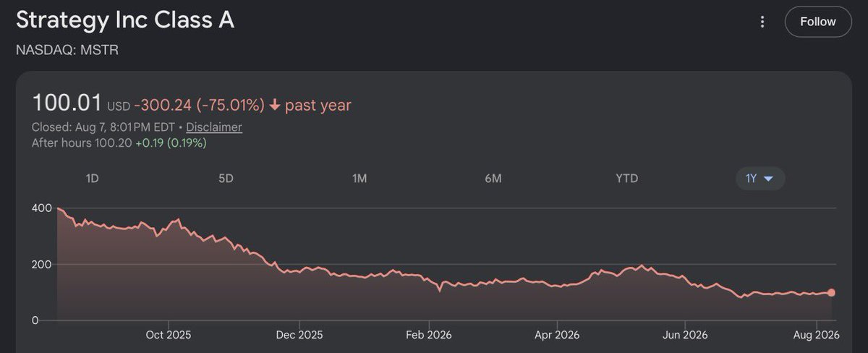Select the -300.24 (-75.01%) change text

[200, 105]
